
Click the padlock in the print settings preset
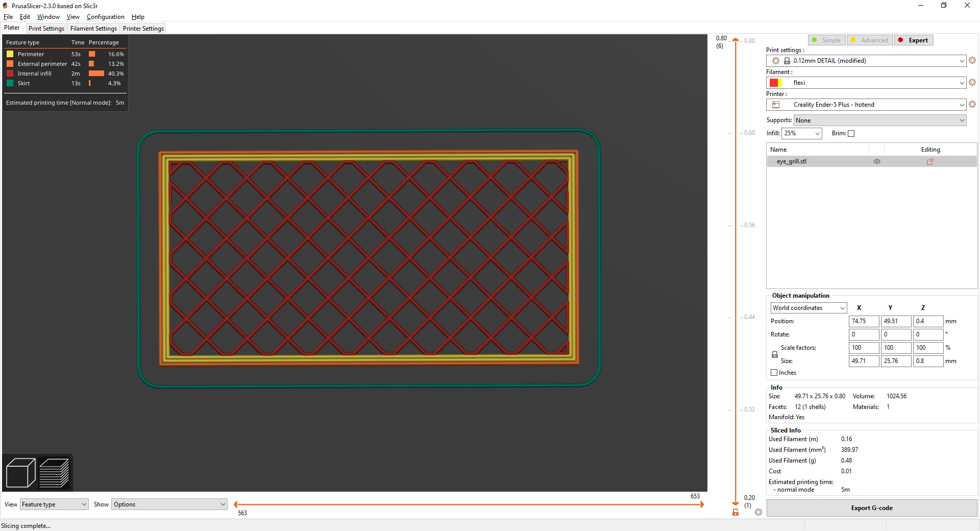(x=787, y=61)
